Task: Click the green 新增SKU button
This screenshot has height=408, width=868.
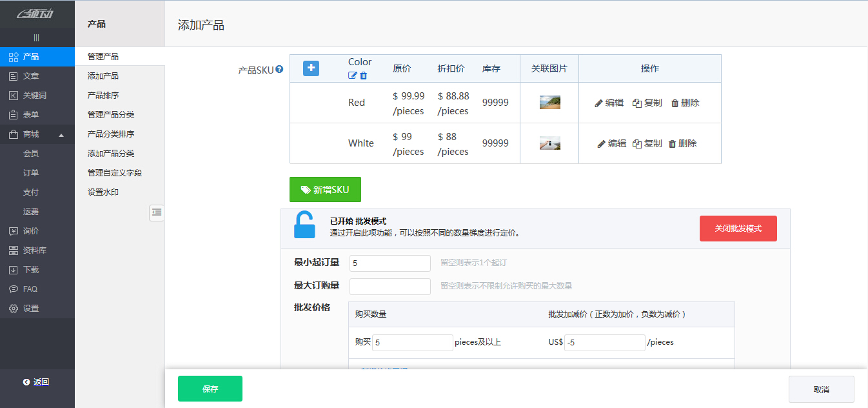Action: tap(325, 189)
